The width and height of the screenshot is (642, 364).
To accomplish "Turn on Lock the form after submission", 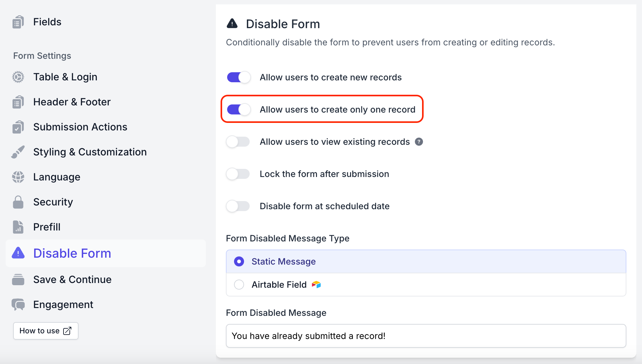I will coord(238,174).
